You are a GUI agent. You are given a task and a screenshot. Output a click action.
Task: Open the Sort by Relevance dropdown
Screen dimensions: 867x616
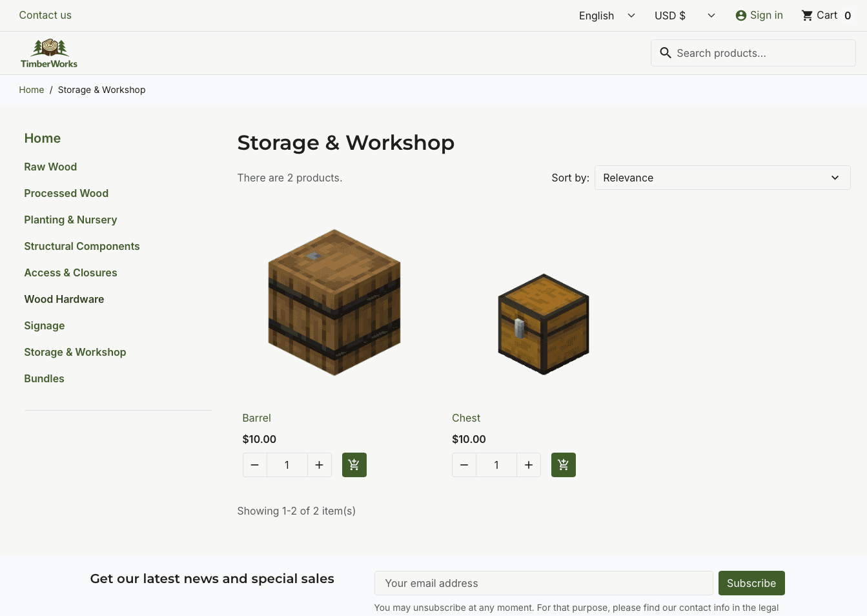722,178
